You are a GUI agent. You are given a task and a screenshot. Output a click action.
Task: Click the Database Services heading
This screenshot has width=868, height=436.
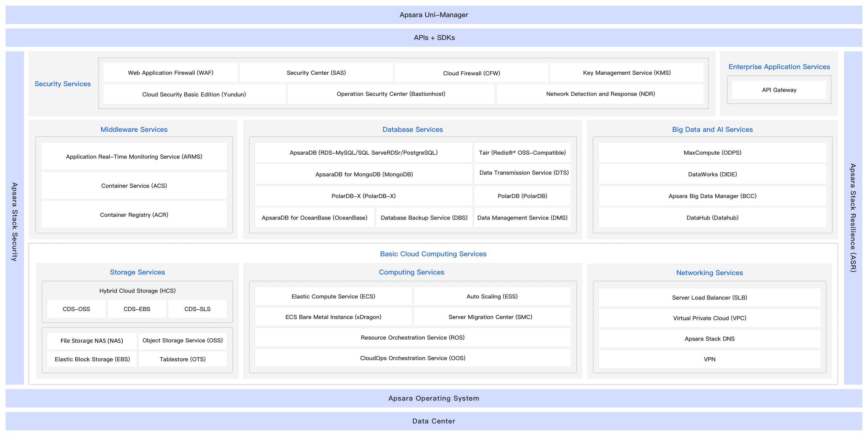pyautogui.click(x=412, y=129)
